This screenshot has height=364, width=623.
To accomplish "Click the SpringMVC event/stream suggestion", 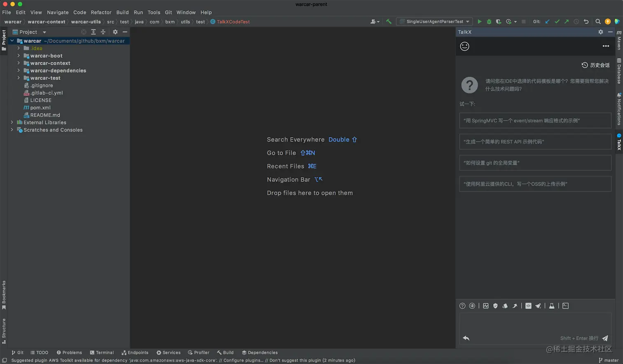I will [x=535, y=121].
